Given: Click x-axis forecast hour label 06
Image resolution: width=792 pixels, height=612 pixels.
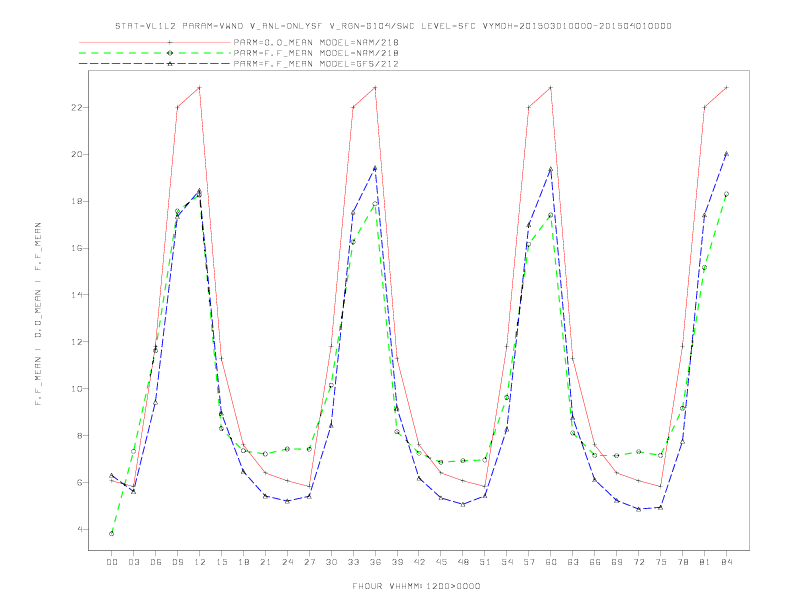Looking at the screenshot, I should pos(156,562).
